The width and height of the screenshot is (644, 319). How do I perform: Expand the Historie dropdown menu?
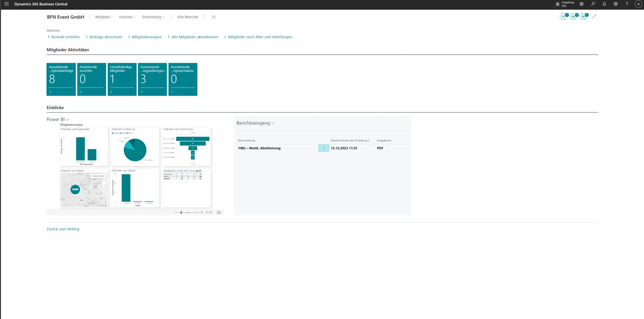(x=127, y=17)
